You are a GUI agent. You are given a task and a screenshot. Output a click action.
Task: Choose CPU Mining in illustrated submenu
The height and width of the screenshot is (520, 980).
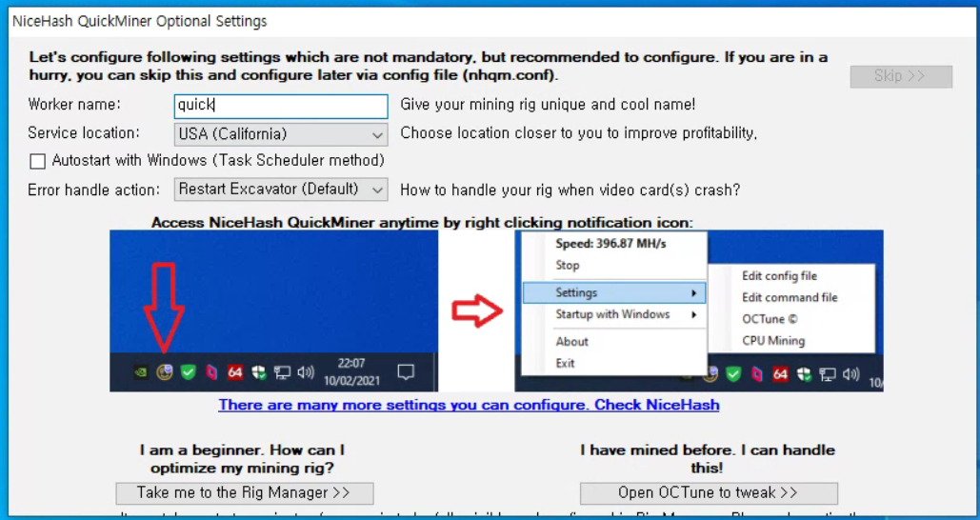[x=773, y=341]
